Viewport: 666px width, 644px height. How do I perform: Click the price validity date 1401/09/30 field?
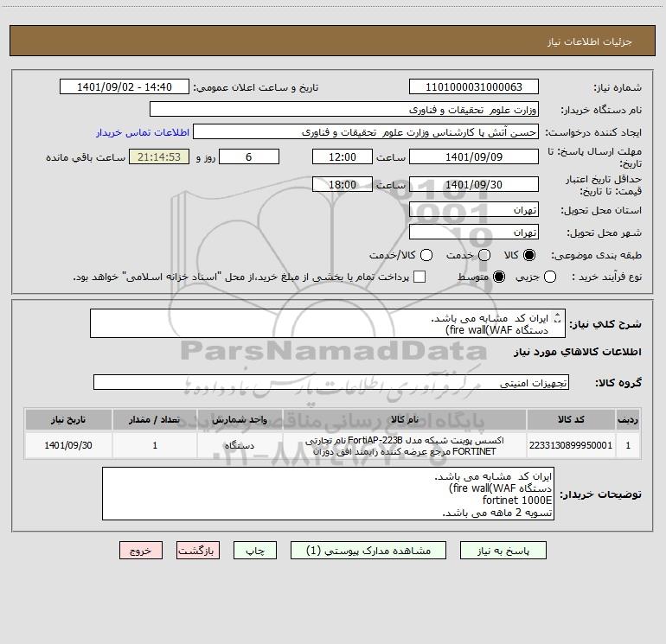click(474, 184)
